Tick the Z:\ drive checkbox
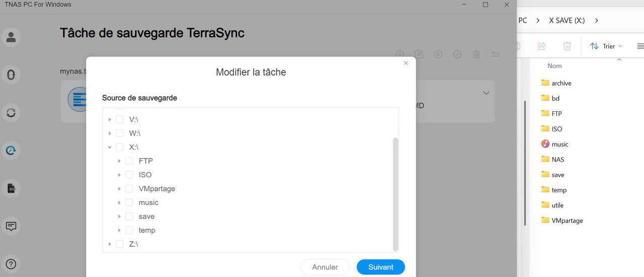Screen dimensions: 644x277 click(x=120, y=244)
